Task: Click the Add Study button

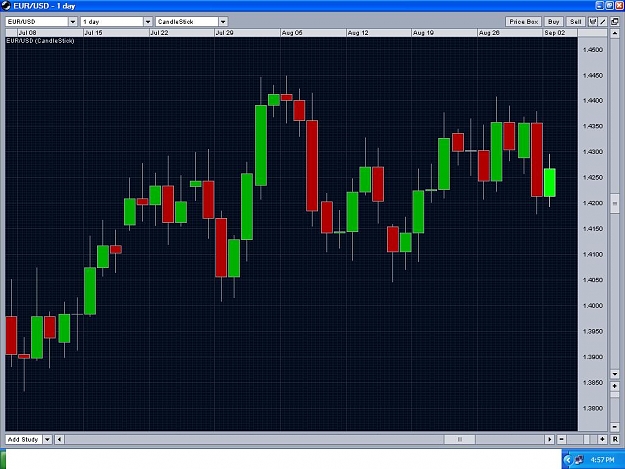Action: (x=24, y=440)
